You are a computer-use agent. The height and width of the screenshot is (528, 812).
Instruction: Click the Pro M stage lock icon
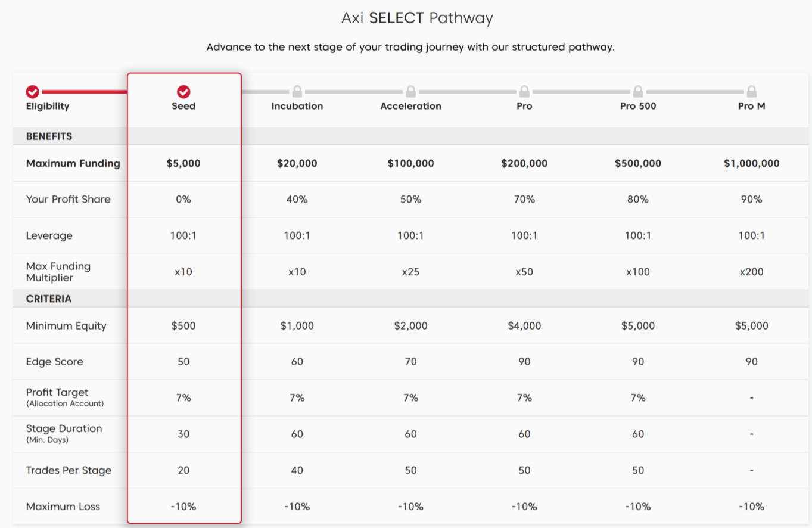tap(751, 92)
